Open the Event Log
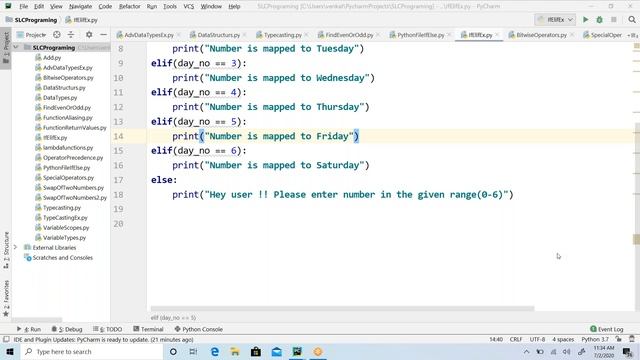This screenshot has width=640, height=360. point(607,329)
